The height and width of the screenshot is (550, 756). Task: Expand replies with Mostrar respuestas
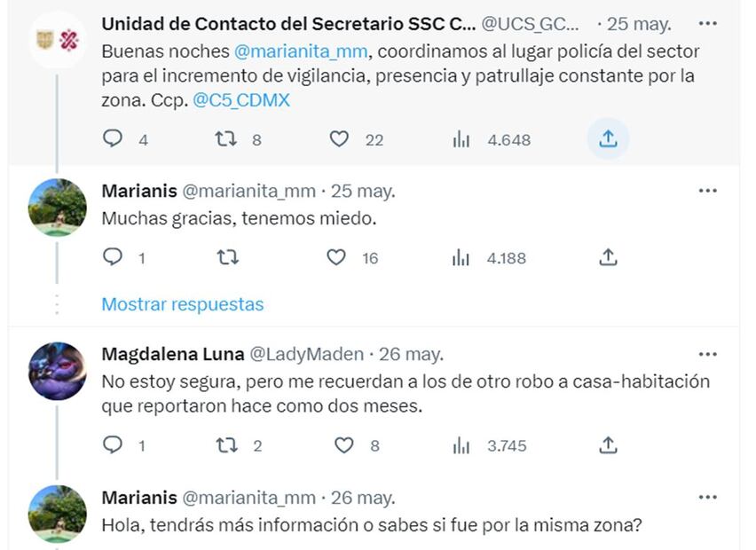coord(182,304)
